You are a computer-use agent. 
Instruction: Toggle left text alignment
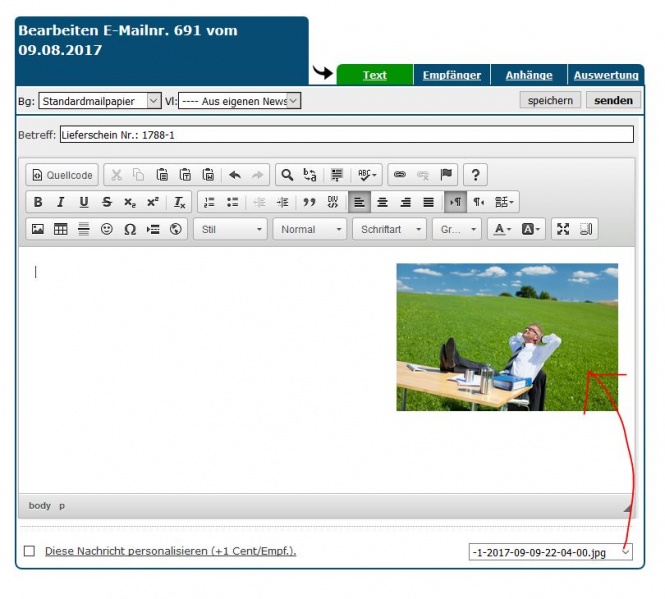359,202
